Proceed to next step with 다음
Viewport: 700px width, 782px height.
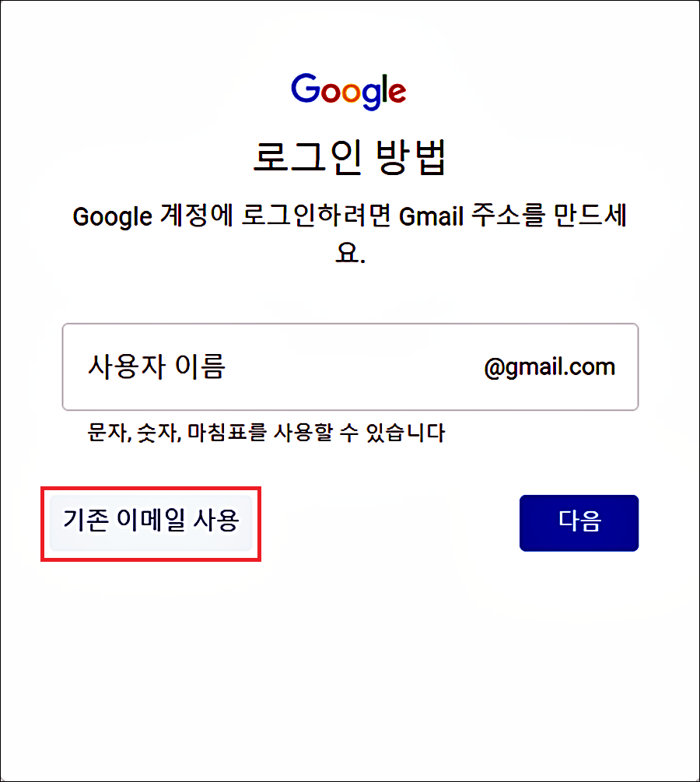pos(579,523)
